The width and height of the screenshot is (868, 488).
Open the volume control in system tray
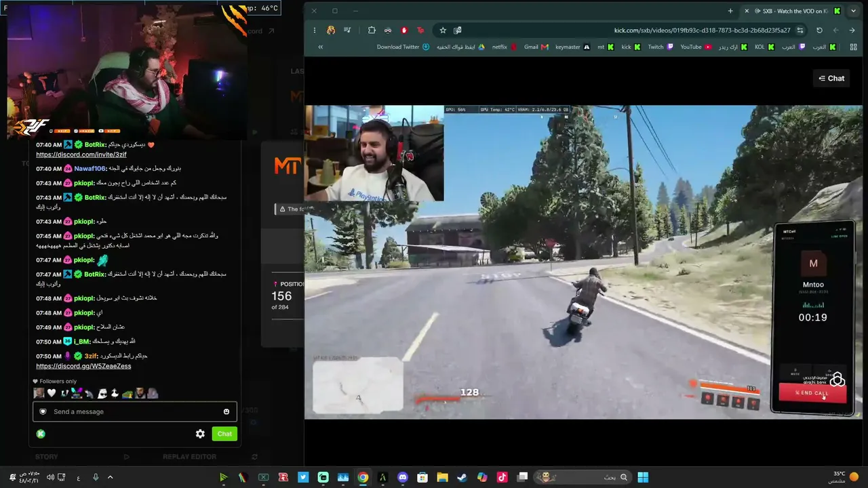click(51, 477)
